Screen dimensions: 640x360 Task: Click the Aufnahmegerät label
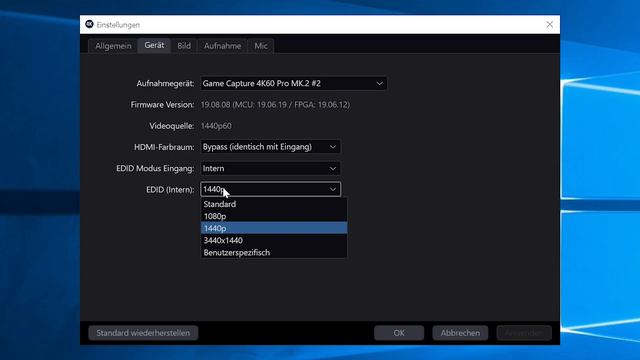[x=165, y=84]
